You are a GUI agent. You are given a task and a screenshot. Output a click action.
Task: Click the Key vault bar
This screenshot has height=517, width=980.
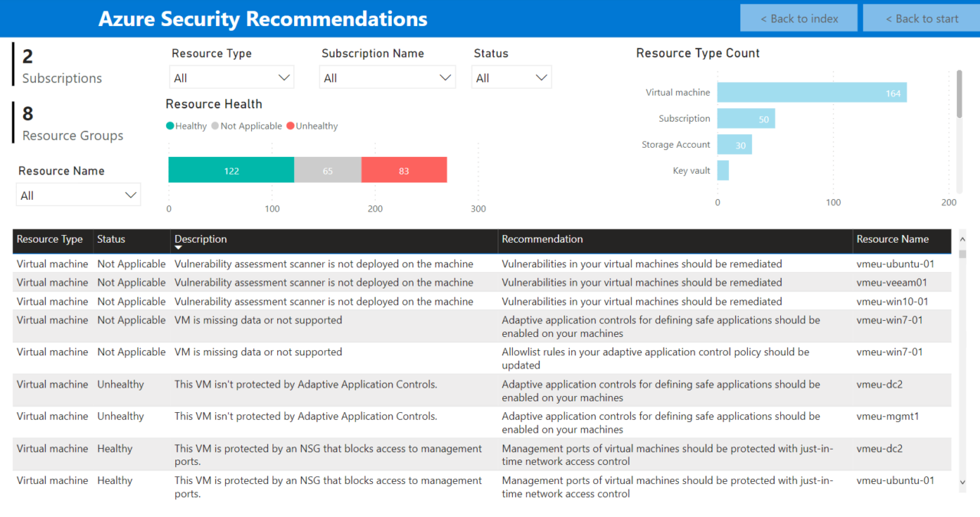pyautogui.click(x=723, y=170)
